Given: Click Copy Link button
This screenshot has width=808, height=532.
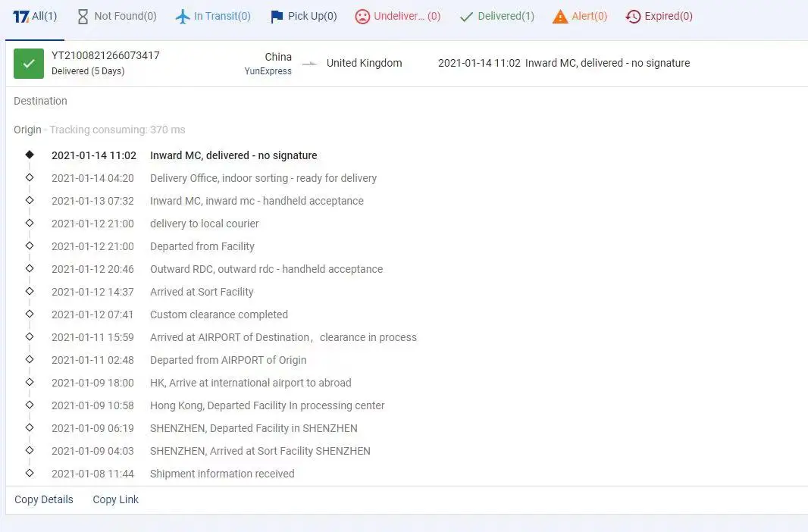Looking at the screenshot, I should (x=116, y=499).
